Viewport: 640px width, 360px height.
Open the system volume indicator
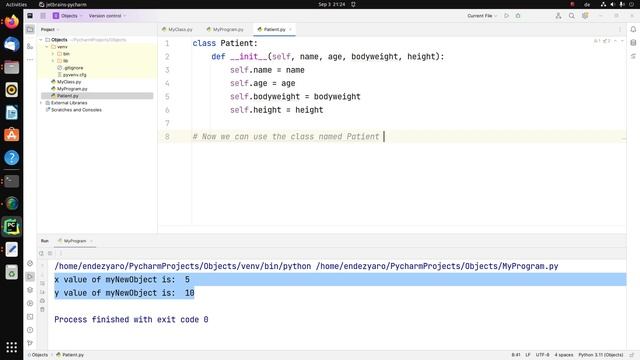[613, 4]
